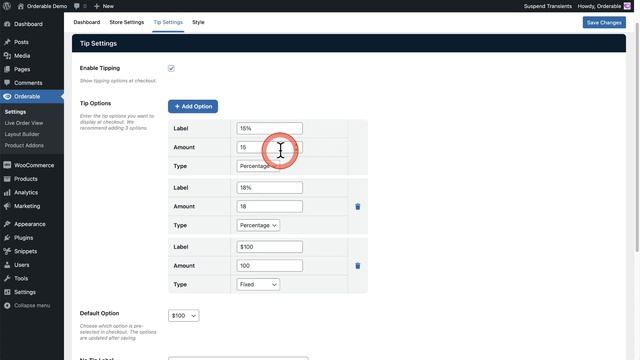The image size is (640, 360).
Task: Open Product Addons submenu item
Action: (x=24, y=145)
